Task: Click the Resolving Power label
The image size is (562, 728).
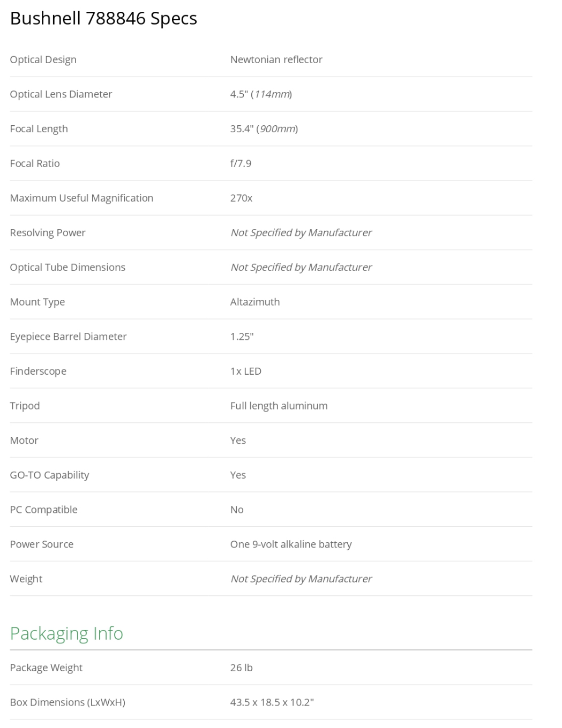Action: point(48,233)
